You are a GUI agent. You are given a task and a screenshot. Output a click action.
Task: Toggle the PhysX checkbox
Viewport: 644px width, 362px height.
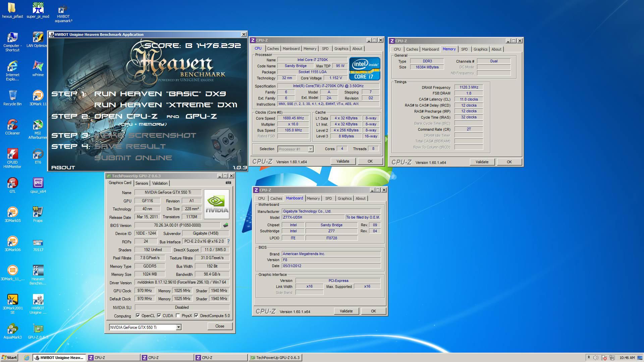click(178, 316)
